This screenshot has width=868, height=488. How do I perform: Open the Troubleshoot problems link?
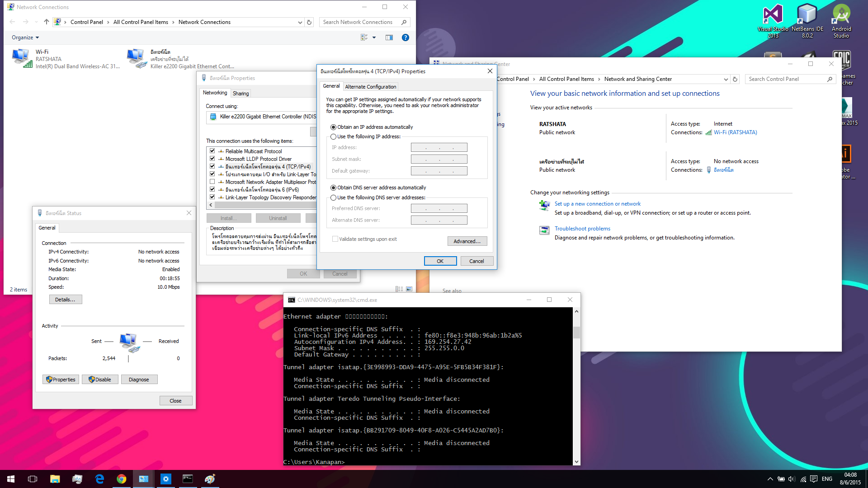[x=582, y=229]
